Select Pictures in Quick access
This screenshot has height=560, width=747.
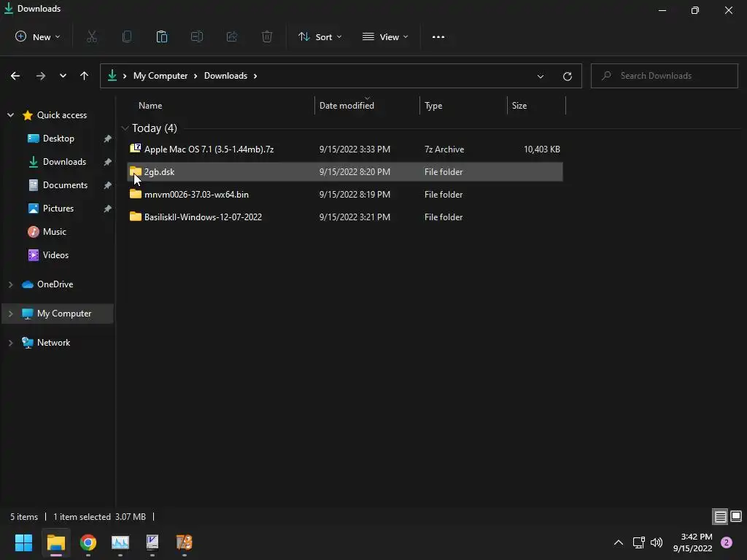click(58, 208)
